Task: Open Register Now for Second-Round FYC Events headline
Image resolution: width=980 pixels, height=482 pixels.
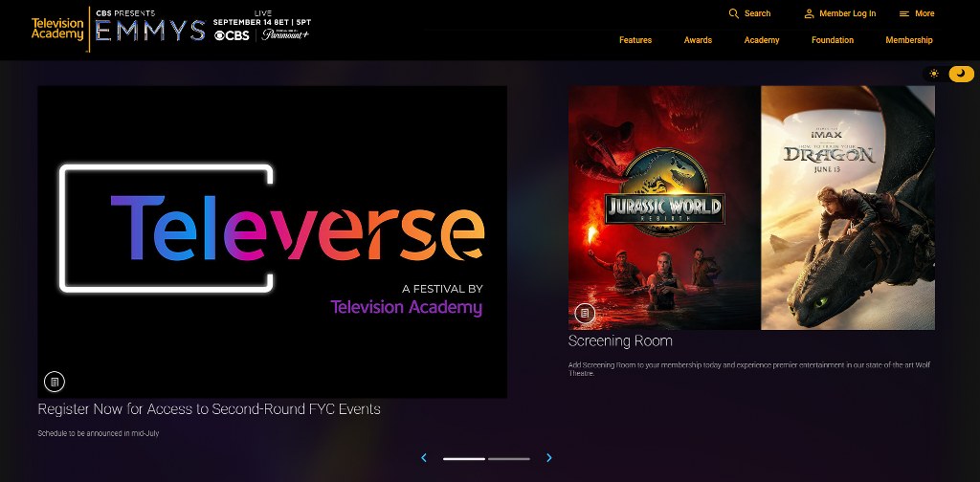Action: point(209,409)
